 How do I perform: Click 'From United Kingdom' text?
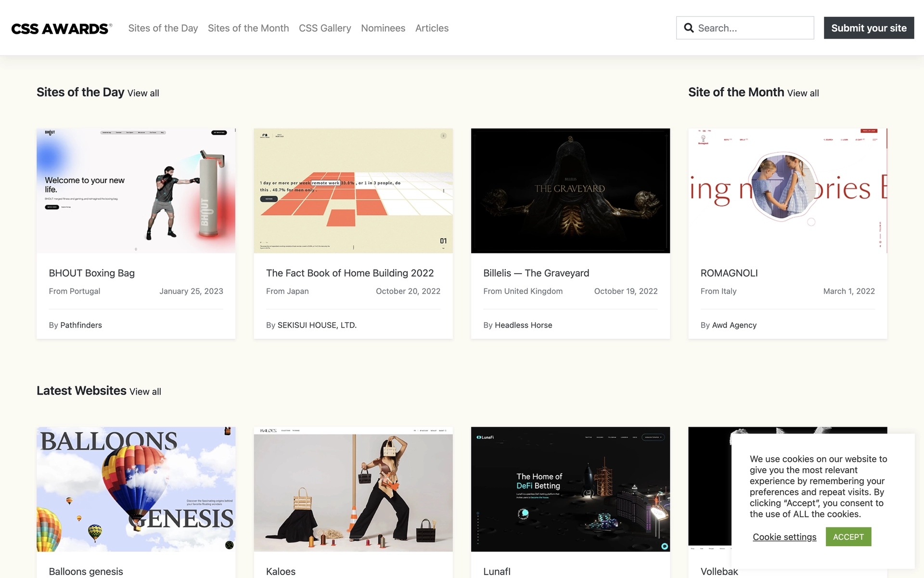coord(523,291)
